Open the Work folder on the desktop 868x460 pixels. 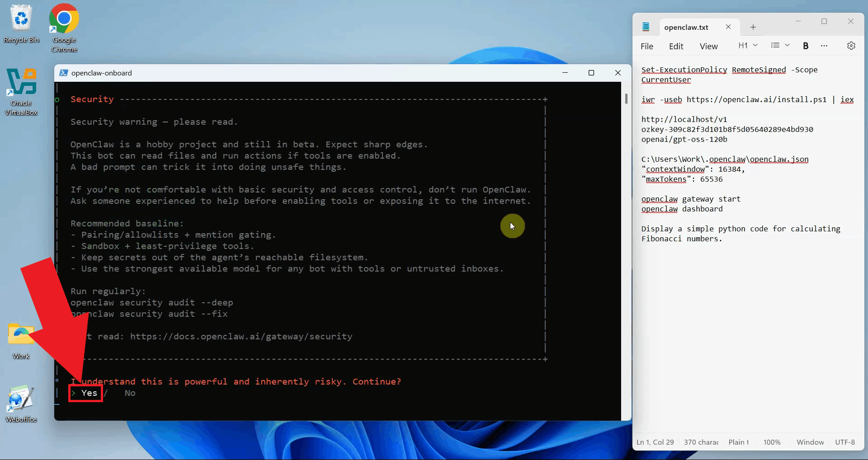point(21,339)
